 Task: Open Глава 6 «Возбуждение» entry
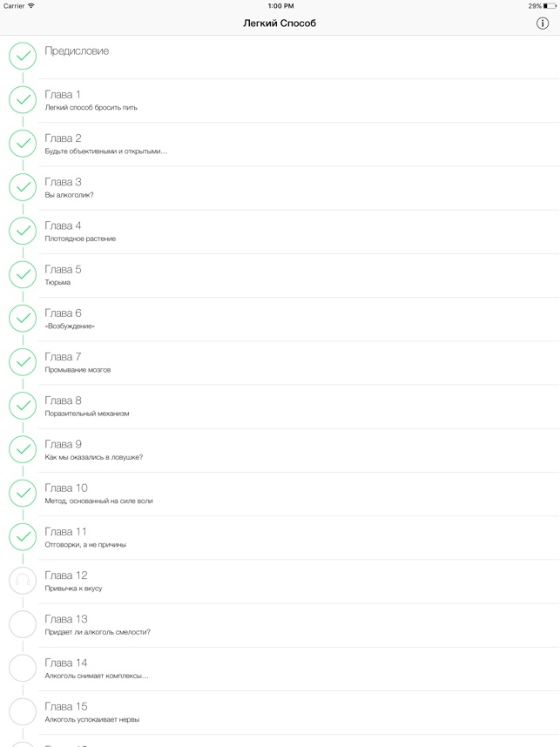(296, 319)
